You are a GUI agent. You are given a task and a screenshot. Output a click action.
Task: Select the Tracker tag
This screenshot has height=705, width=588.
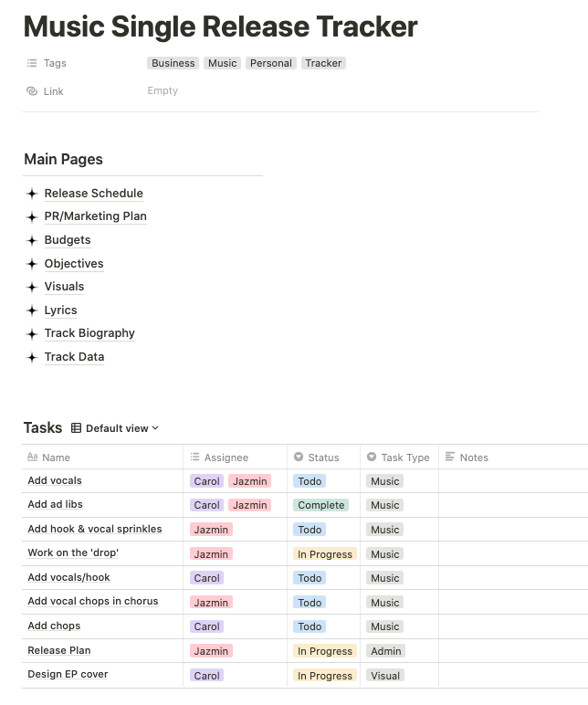(x=323, y=63)
